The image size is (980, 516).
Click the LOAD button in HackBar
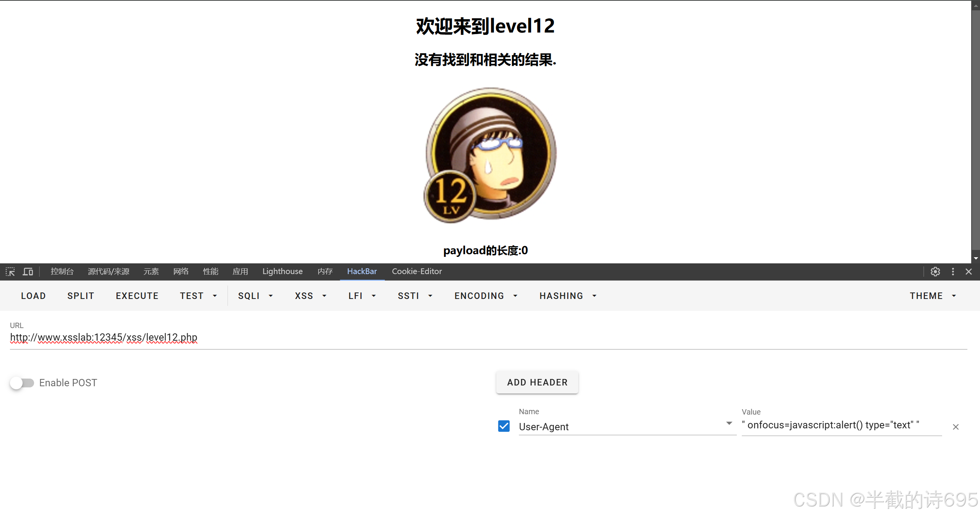point(33,296)
